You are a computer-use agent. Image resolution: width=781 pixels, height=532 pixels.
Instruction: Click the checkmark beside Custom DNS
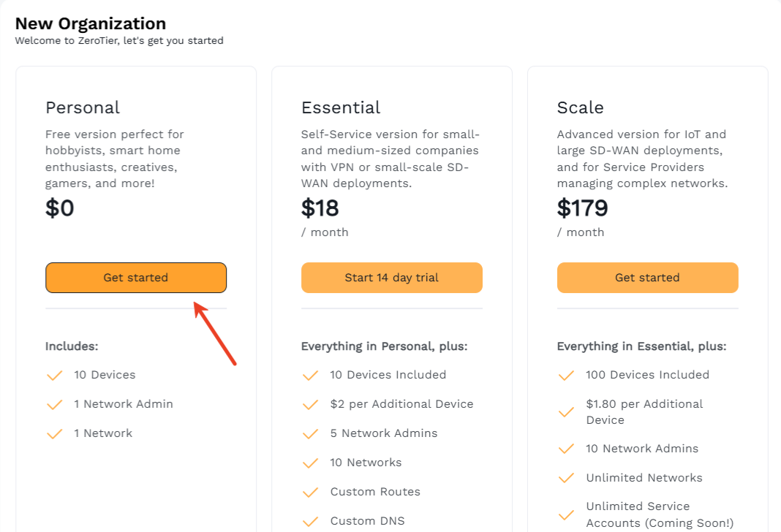311,522
